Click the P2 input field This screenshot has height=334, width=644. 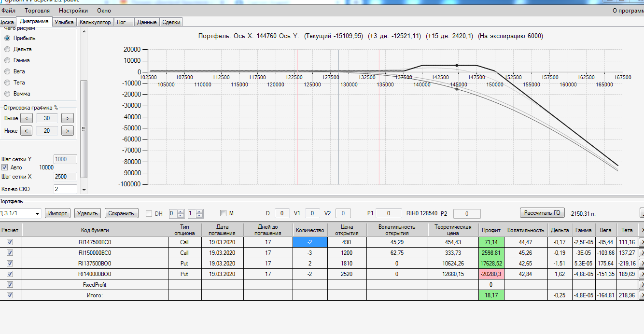[467, 214]
